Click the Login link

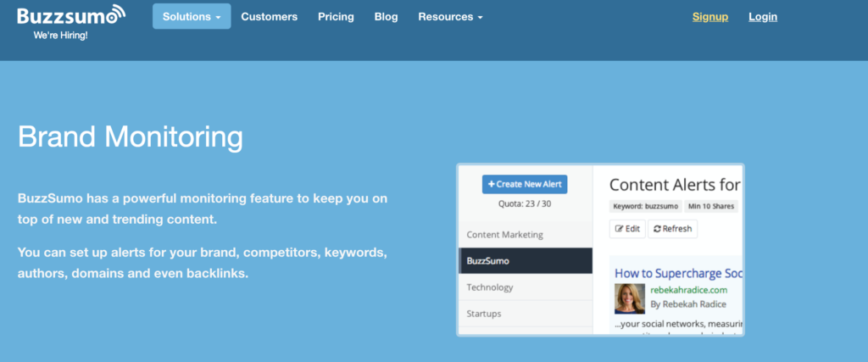click(x=763, y=17)
